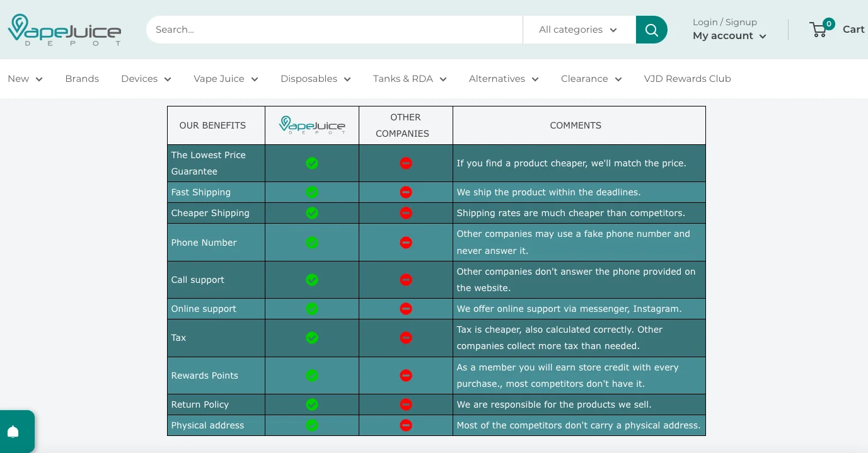
Task: Click red minus for Lowest Price Guarantee
Action: coord(406,163)
